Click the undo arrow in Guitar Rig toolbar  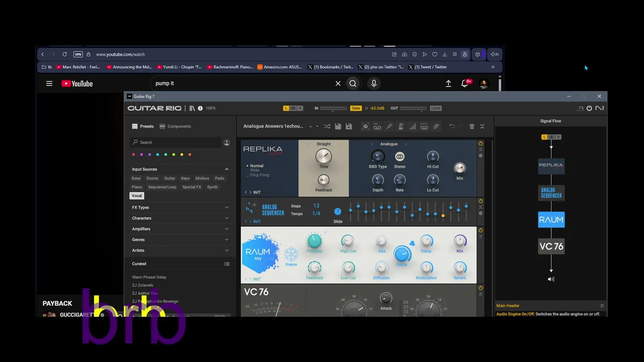(x=452, y=126)
